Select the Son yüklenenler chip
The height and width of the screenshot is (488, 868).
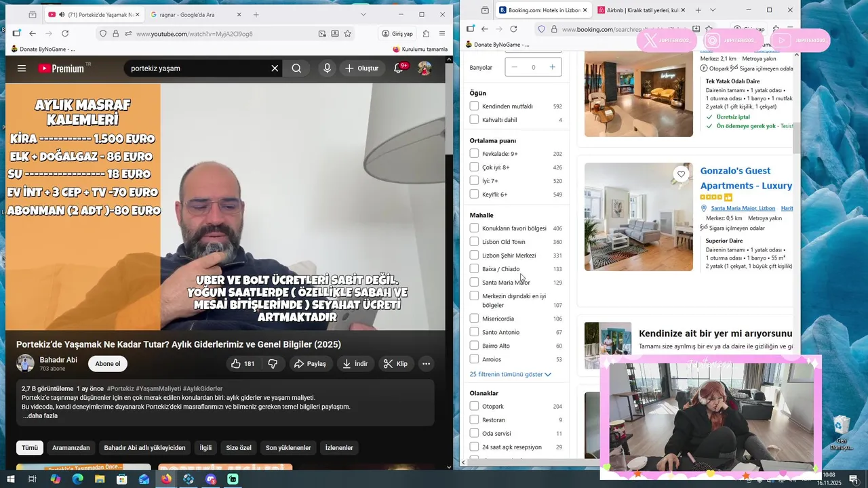coord(288,448)
